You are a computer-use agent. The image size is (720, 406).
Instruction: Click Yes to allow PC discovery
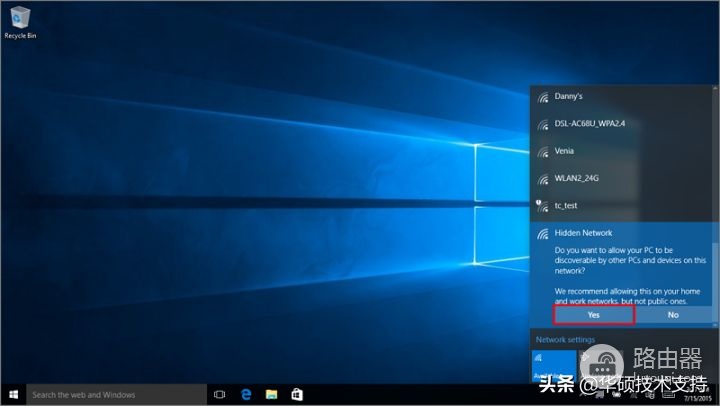click(594, 315)
